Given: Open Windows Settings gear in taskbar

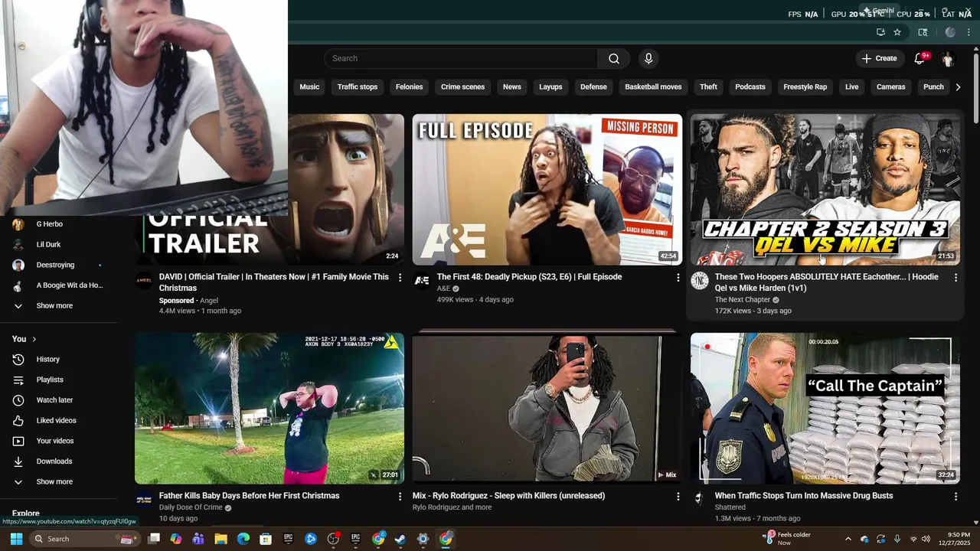Looking at the screenshot, I should pos(423,539).
